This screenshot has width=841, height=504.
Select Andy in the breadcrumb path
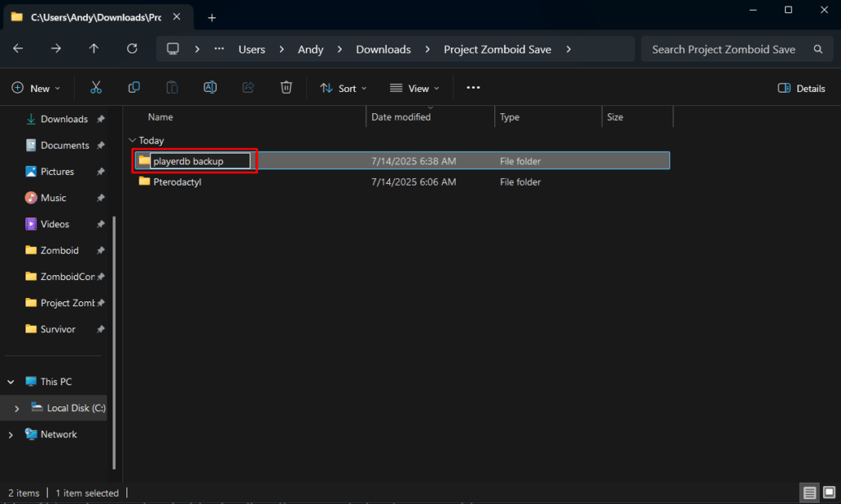pos(310,49)
